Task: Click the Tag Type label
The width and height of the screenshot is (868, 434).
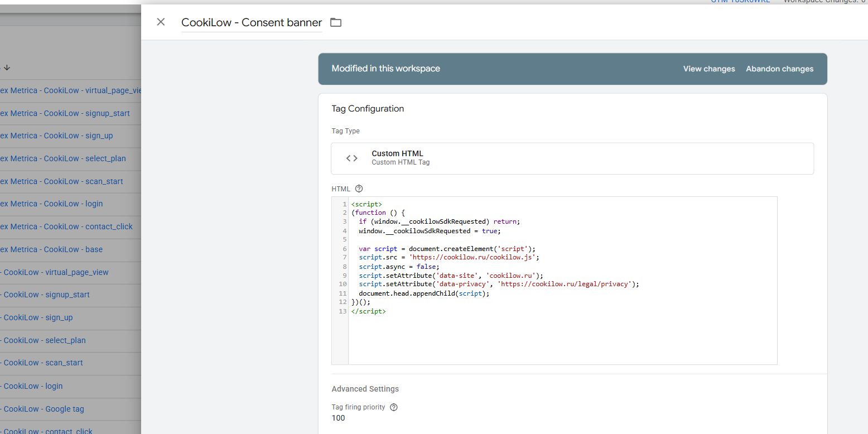Action: [345, 131]
